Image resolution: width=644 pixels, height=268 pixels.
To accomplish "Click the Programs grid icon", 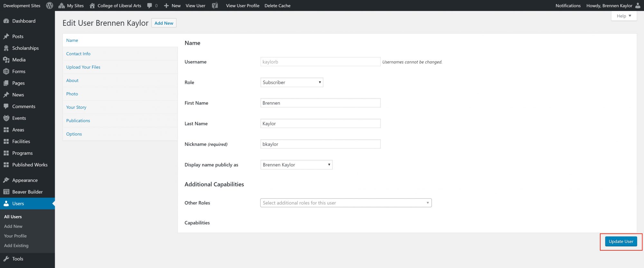I will click(6, 153).
